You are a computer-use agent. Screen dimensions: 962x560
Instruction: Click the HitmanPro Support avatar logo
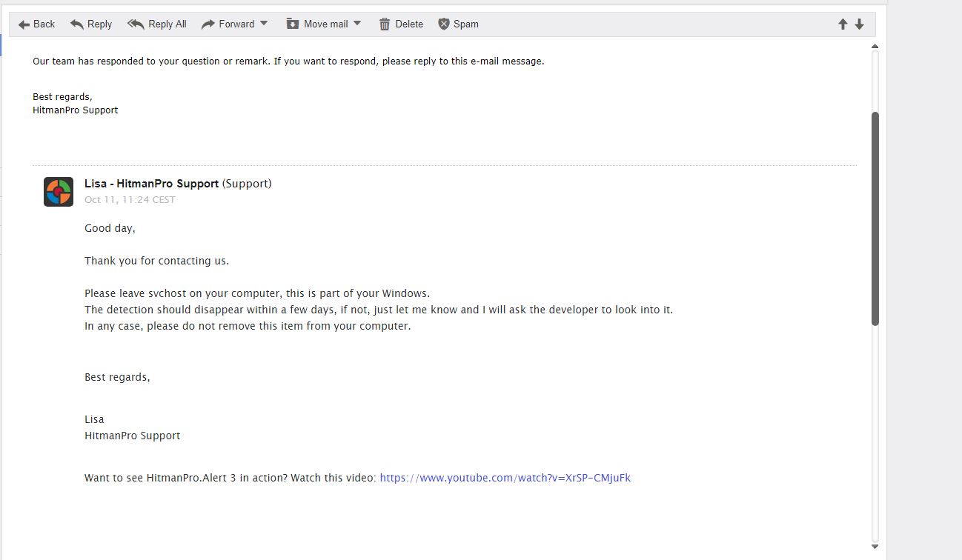(59, 192)
